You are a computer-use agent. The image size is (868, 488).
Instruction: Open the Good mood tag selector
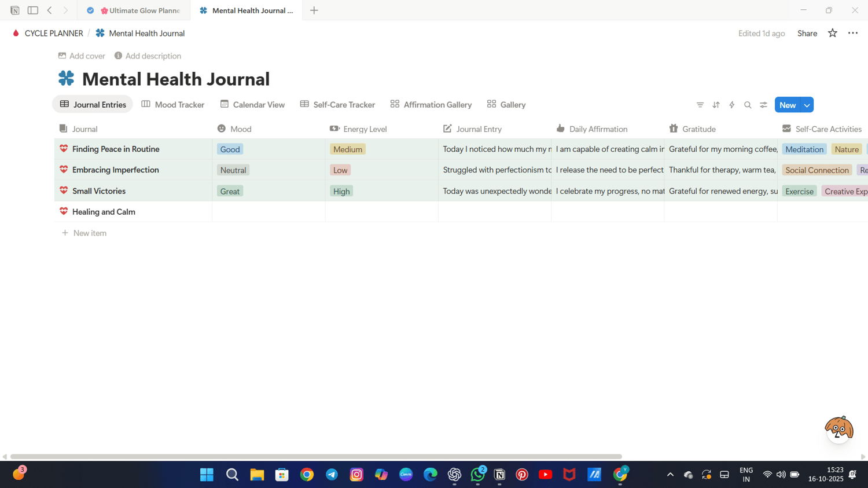tap(230, 149)
